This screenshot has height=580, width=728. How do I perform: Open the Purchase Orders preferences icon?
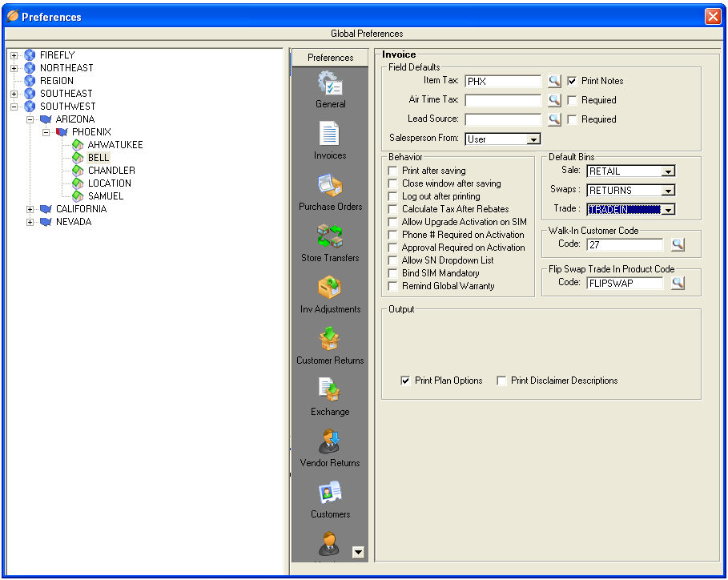pos(330,185)
